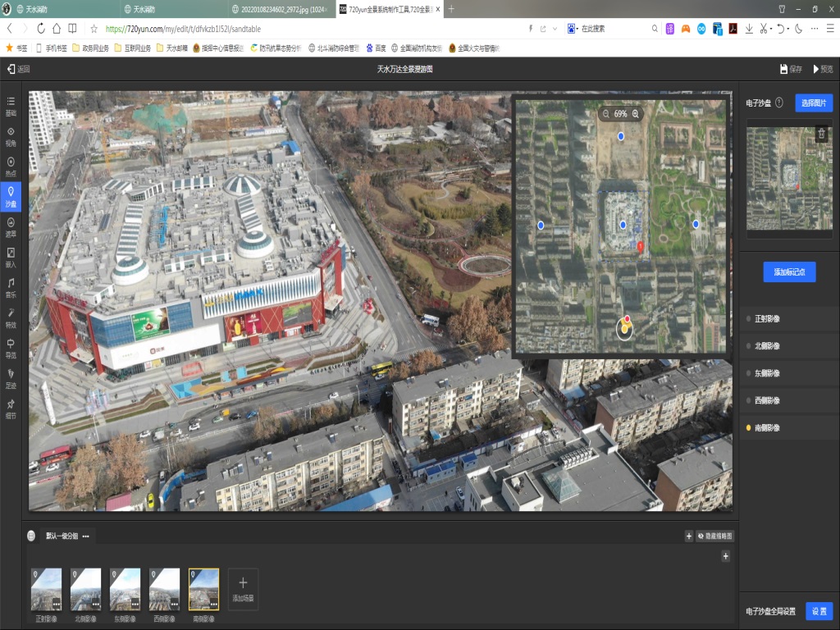Click the 电子沙盘 help question mark
Viewport: 840px width, 630px height.
pyautogui.click(x=778, y=103)
